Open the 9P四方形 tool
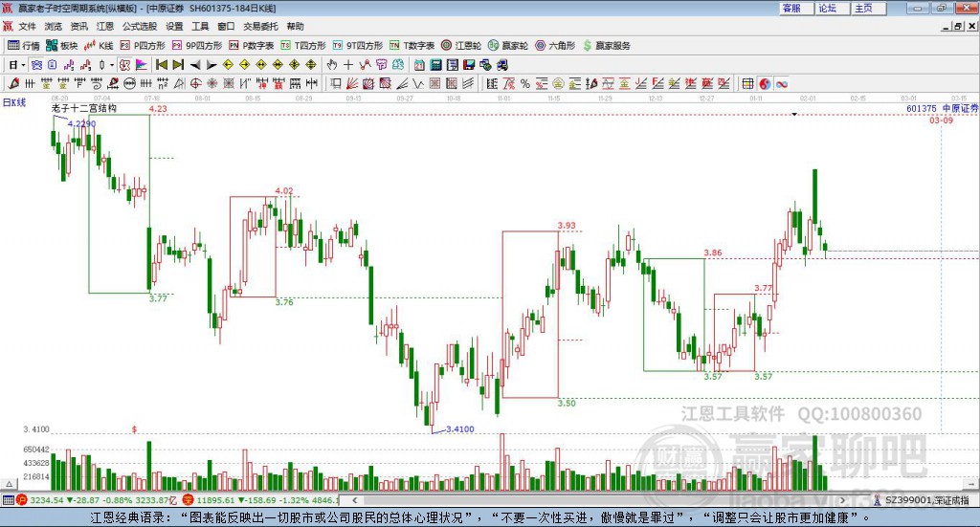The width and height of the screenshot is (980, 527). 197,46
